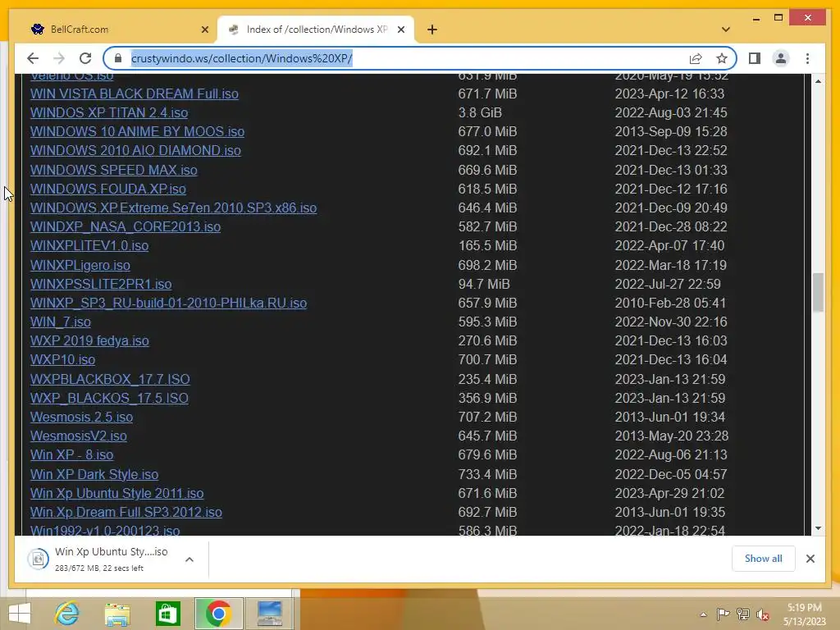Dismiss the downloads bar
The image size is (840, 630).
pos(810,559)
